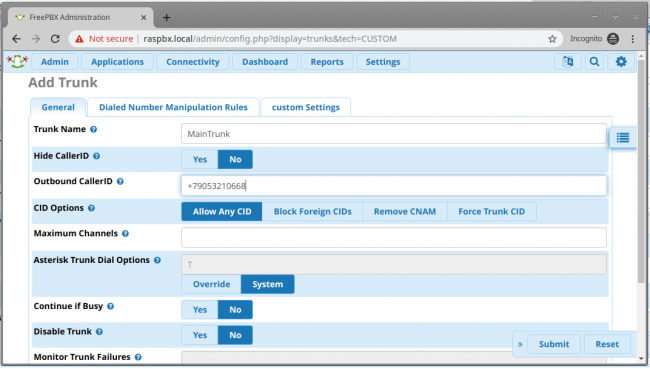Set Hide CallerID to Yes
650x369 pixels.
(200, 160)
